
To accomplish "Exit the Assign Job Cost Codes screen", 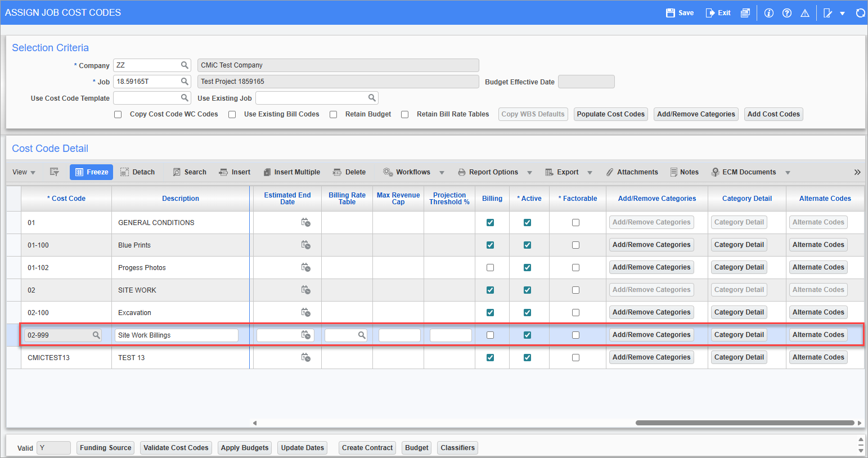I will (x=718, y=13).
